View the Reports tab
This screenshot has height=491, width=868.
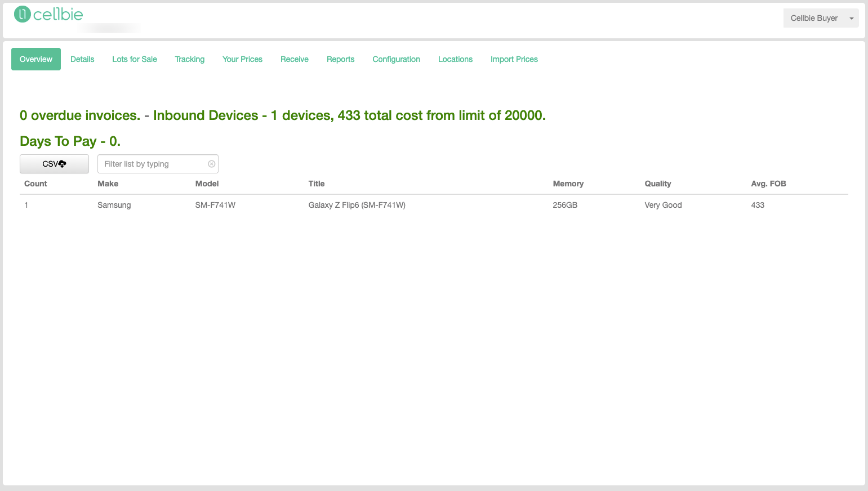tap(341, 59)
